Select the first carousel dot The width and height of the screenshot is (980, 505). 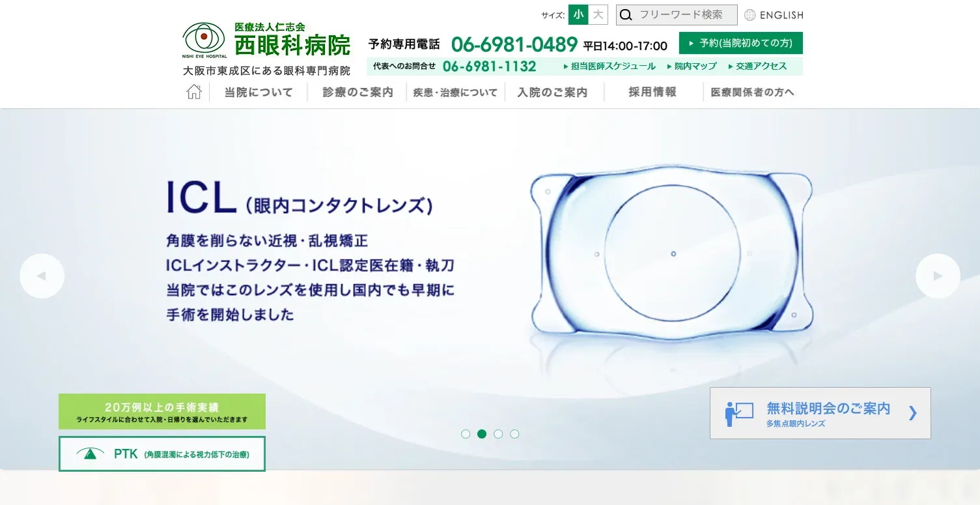coord(466,434)
